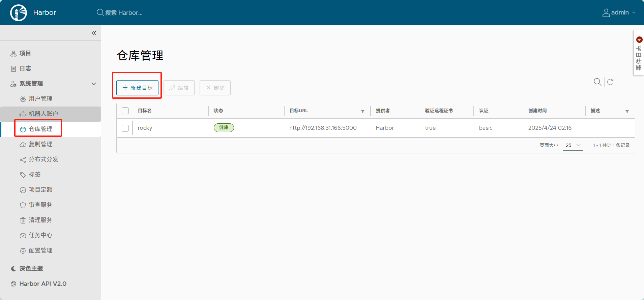Open the 事件日志 side panel tab
This screenshot has height=300, width=644.
point(639,53)
